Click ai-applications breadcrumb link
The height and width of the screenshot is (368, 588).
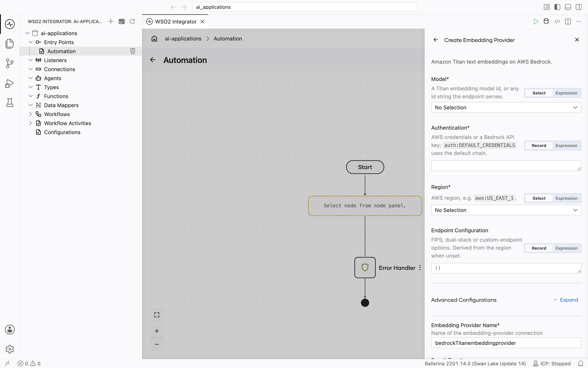[x=183, y=39]
